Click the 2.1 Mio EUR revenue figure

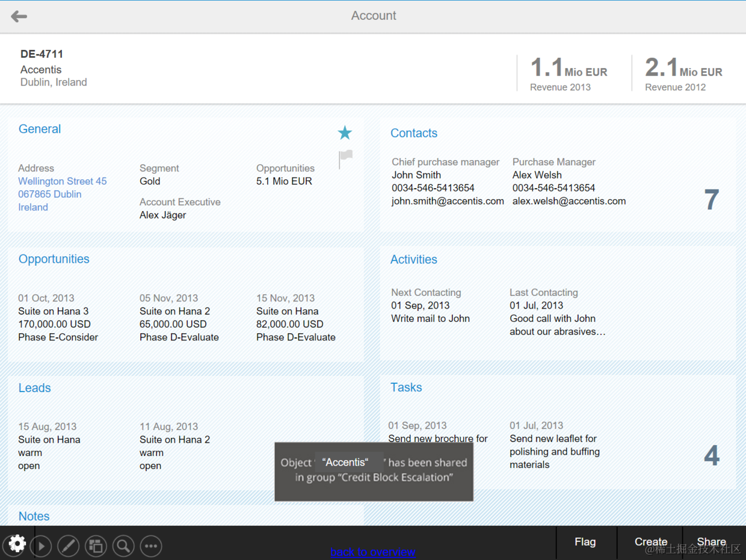coord(684,68)
